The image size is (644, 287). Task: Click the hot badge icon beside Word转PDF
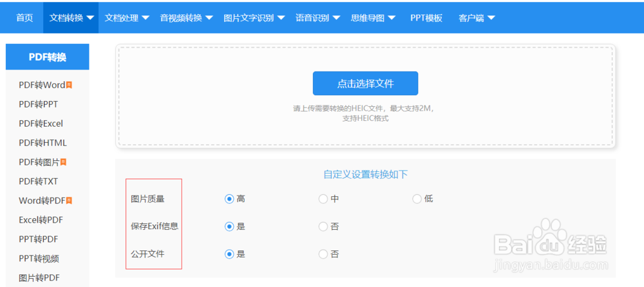coord(69,201)
